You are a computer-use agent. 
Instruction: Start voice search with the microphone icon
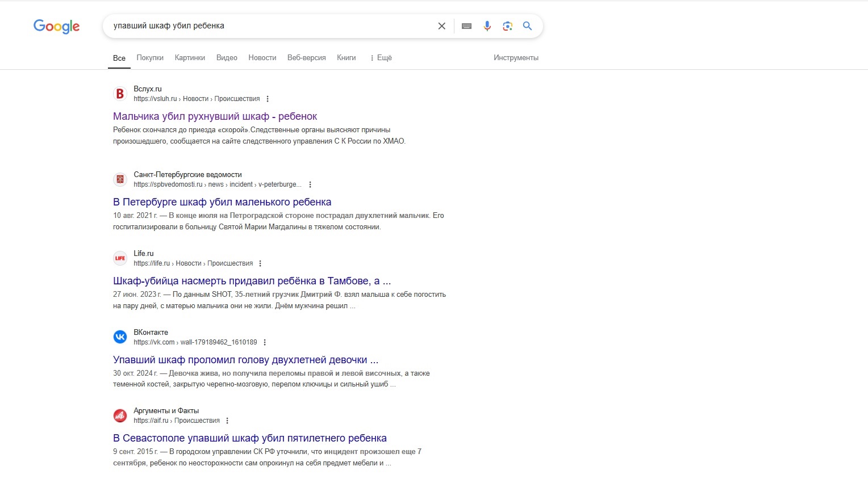487,26
